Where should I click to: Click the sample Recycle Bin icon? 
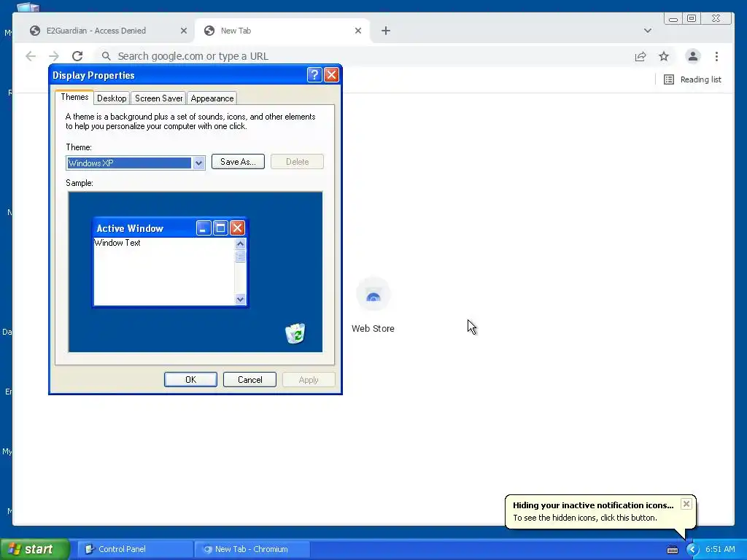pos(295,333)
